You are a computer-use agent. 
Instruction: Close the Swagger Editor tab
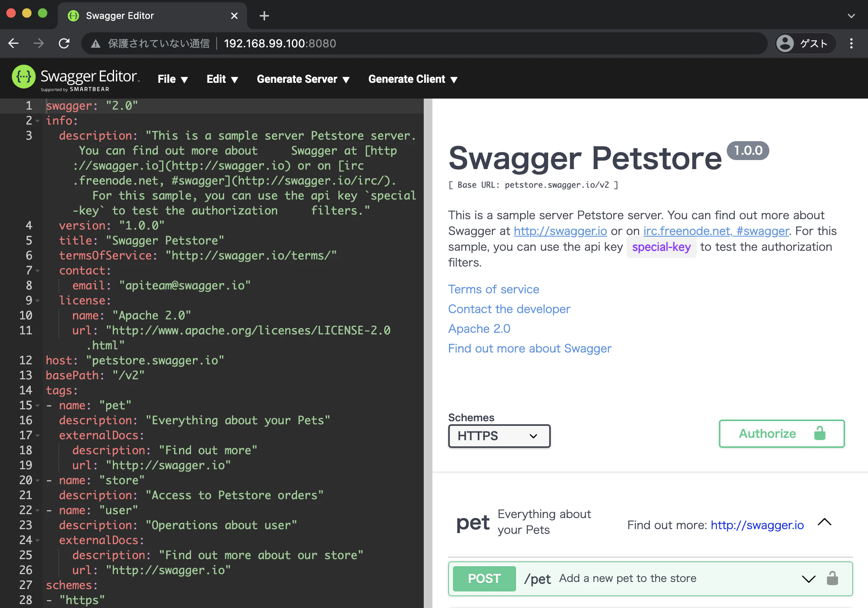tap(234, 16)
